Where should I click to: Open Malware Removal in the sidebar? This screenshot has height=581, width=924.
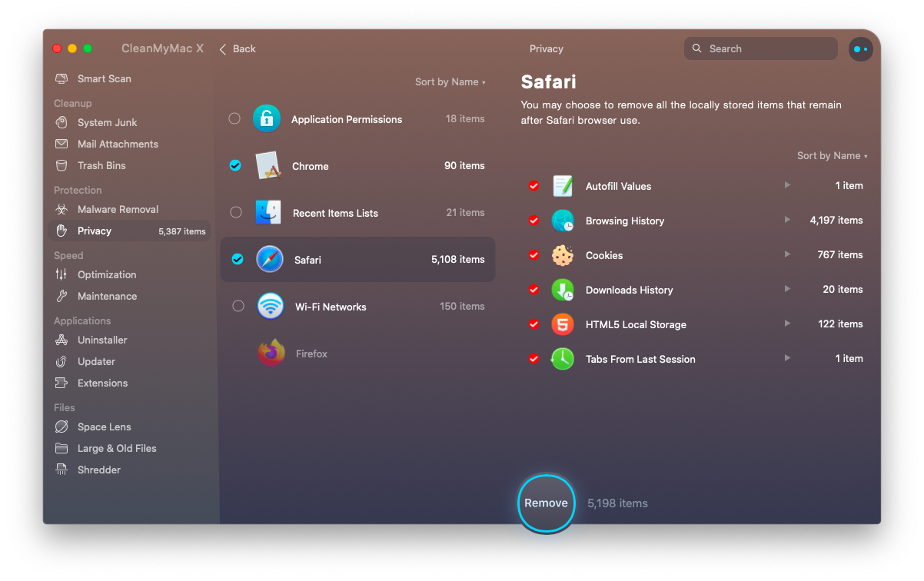118,209
